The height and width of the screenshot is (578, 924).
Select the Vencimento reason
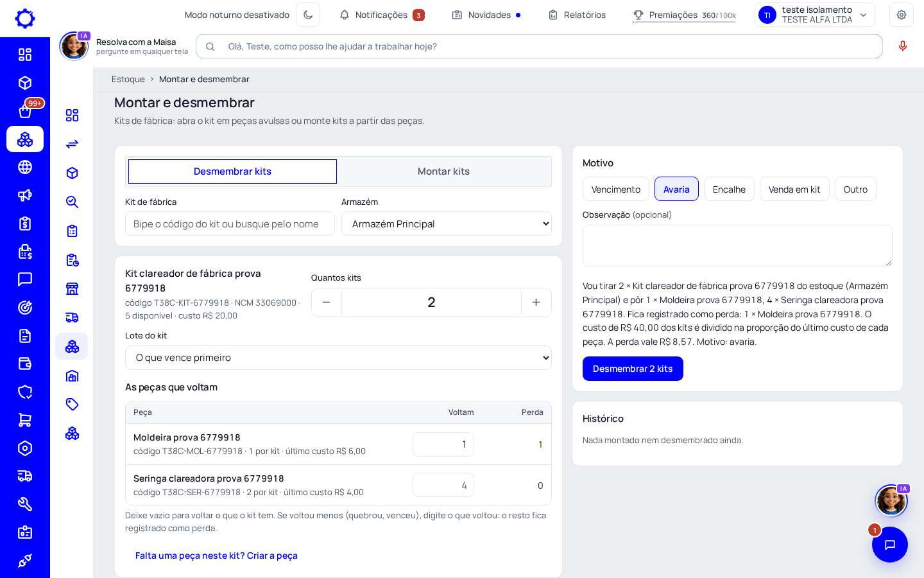(x=616, y=189)
